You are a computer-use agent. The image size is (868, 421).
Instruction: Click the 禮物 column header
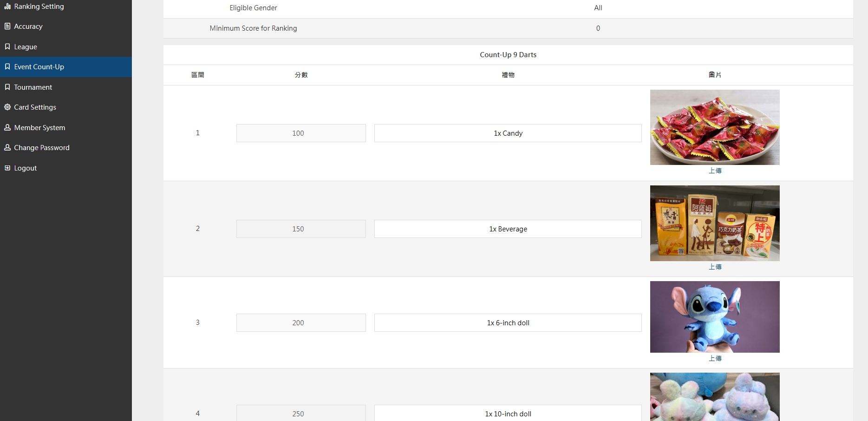[508, 75]
